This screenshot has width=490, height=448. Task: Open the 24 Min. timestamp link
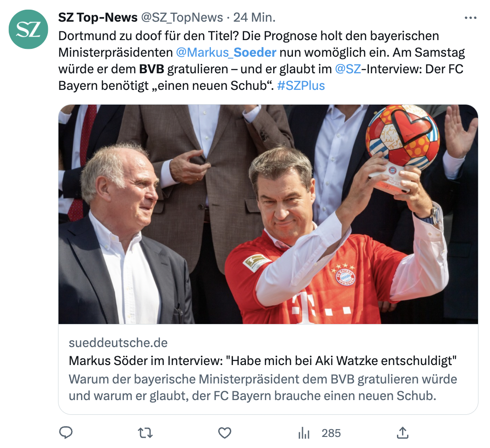254,18
